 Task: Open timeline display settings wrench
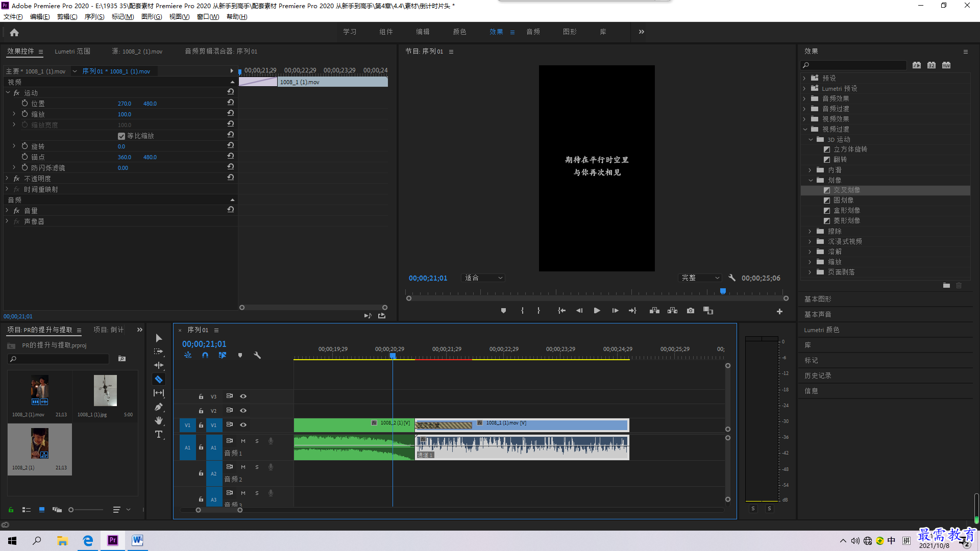[x=257, y=356]
